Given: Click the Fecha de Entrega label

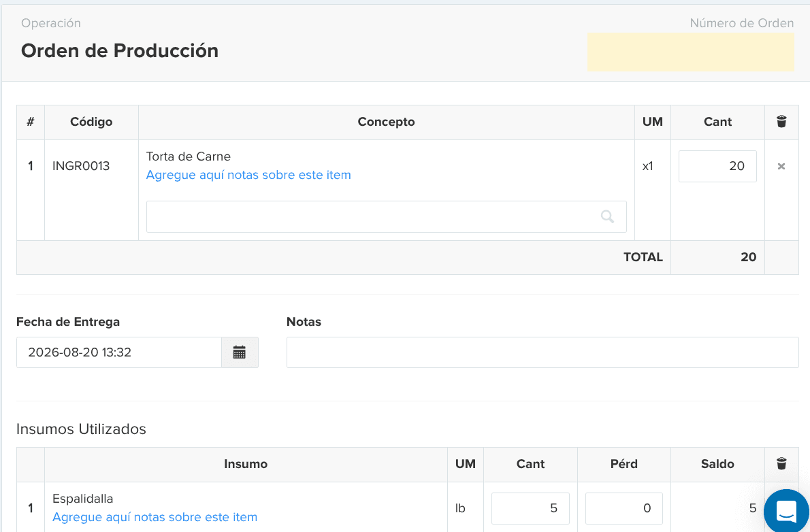Looking at the screenshot, I should (68, 322).
